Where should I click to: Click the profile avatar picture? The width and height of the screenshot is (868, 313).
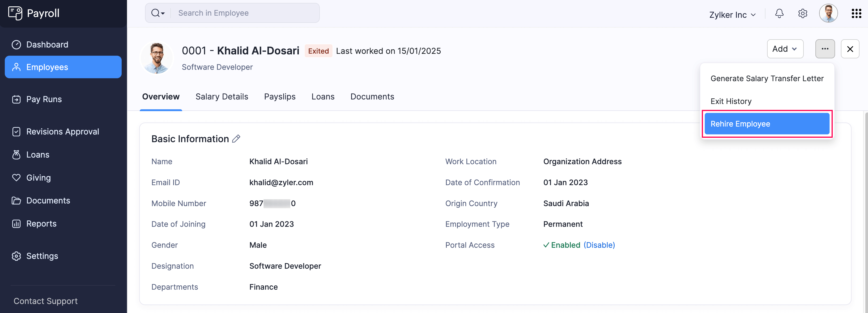tap(828, 14)
